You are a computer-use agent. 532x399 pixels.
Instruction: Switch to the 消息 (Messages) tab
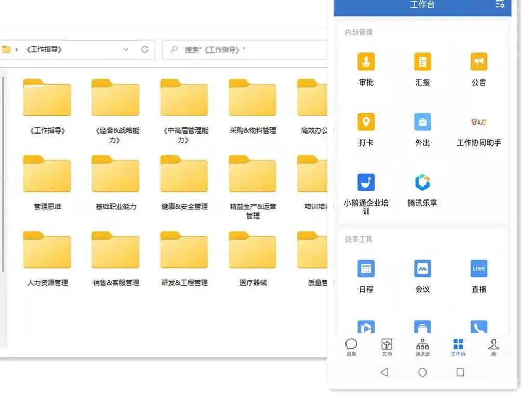[x=352, y=347]
